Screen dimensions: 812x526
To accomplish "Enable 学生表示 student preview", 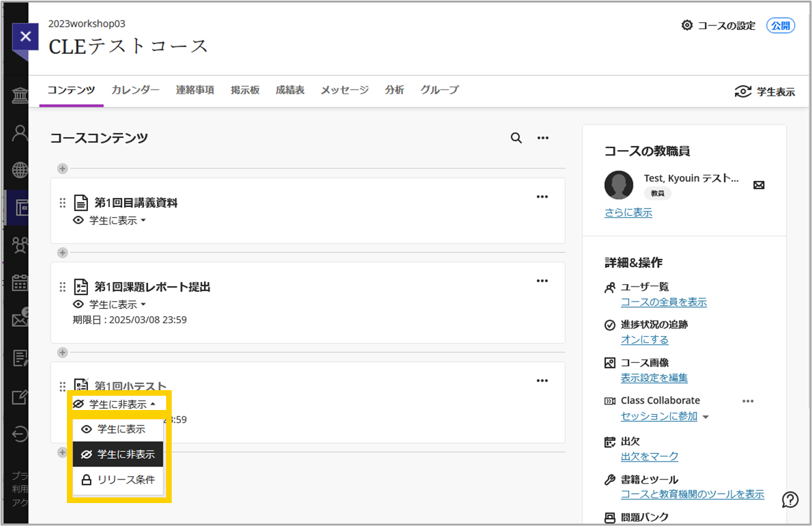I will (765, 92).
